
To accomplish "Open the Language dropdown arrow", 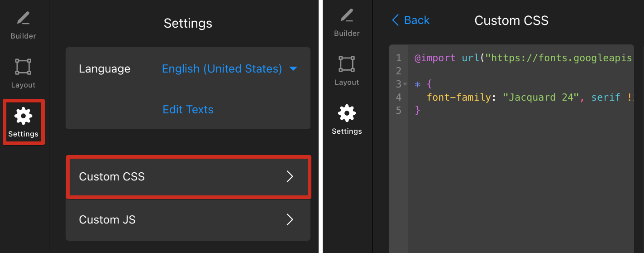I will [293, 69].
